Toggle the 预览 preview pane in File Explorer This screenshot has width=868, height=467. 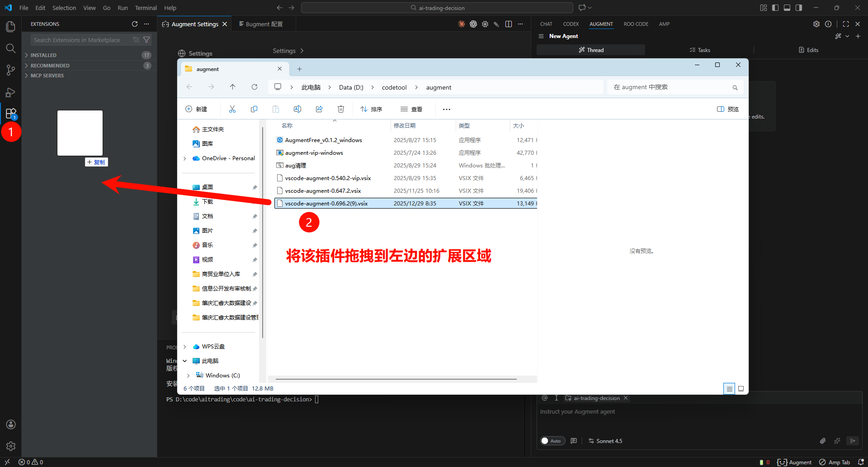(728, 109)
